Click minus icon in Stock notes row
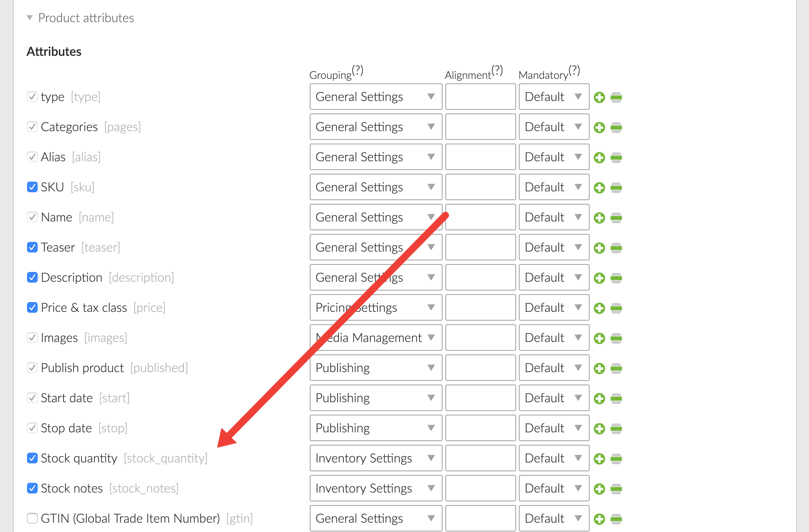 tap(616, 489)
